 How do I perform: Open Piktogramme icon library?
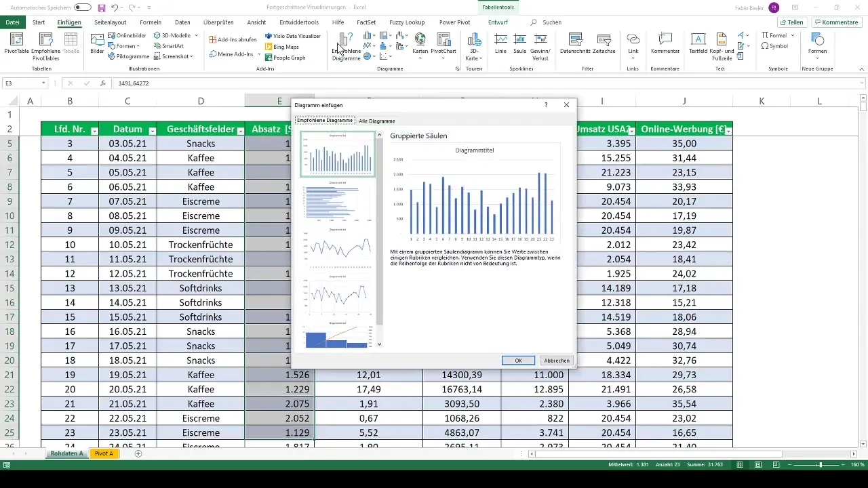(128, 57)
